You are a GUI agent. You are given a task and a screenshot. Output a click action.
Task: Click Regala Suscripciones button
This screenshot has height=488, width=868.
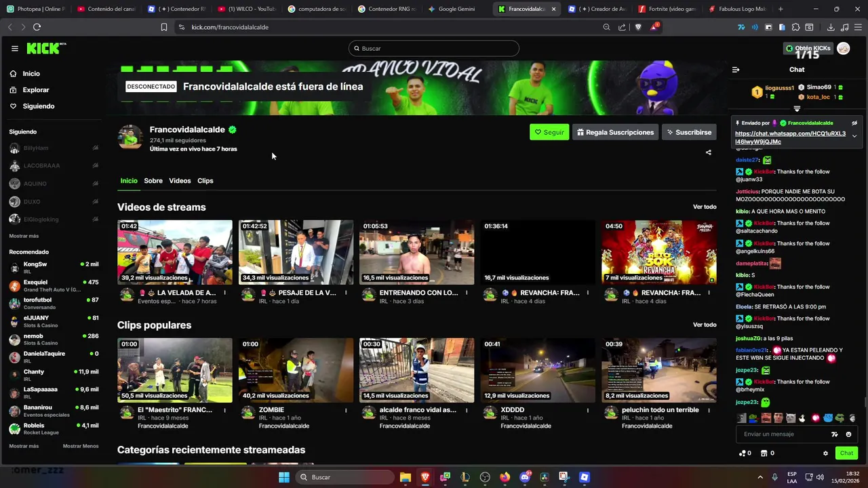[615, 132]
